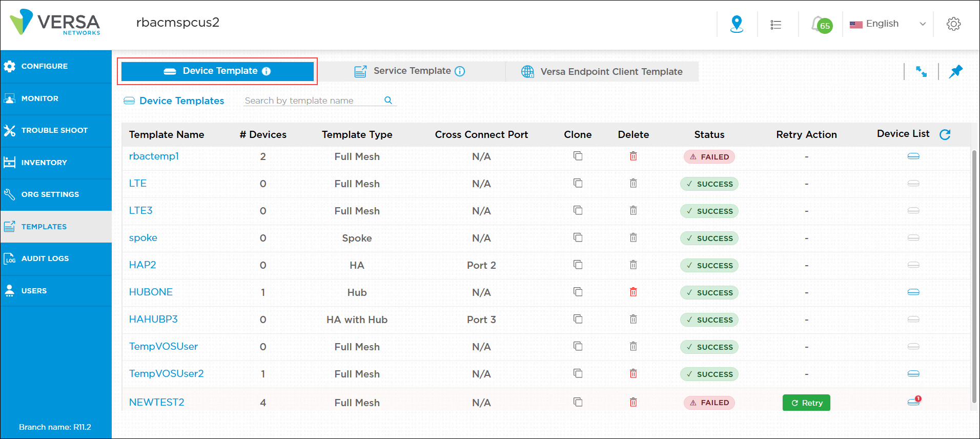The height and width of the screenshot is (439, 980).
Task: Click the expand fullscreen arrows icon
Action: click(x=921, y=72)
